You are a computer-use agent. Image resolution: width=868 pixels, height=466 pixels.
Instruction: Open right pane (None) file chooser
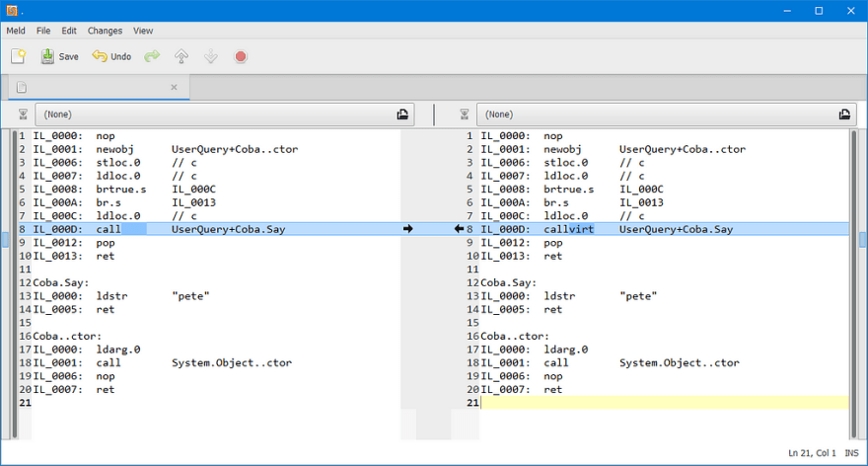pyautogui.click(x=666, y=115)
